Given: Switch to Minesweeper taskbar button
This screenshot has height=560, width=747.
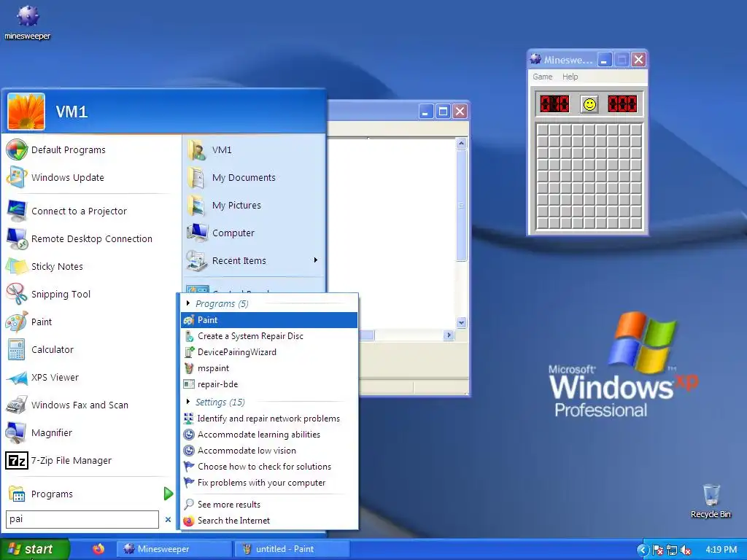Looking at the screenshot, I should pos(174,549).
